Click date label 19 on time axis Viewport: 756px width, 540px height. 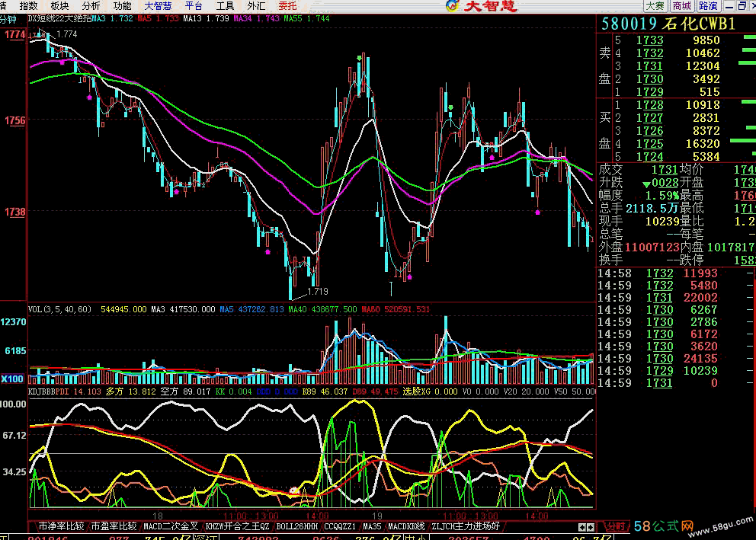[377, 516]
